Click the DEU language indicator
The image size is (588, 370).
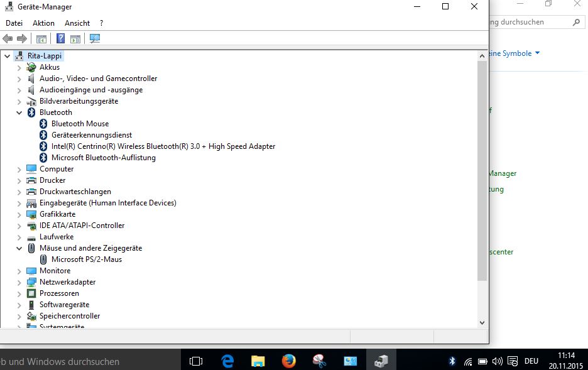click(x=531, y=361)
